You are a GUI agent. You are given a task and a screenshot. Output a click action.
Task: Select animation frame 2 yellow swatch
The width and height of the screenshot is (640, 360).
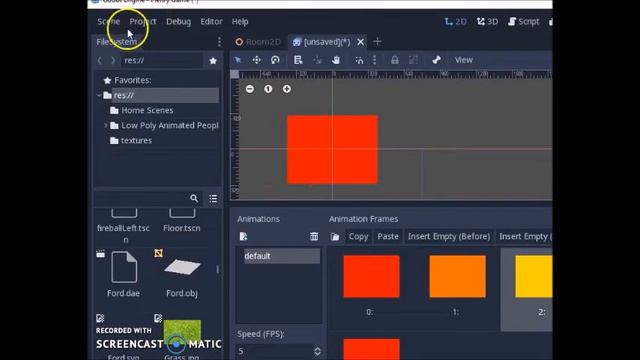pyautogui.click(x=533, y=276)
